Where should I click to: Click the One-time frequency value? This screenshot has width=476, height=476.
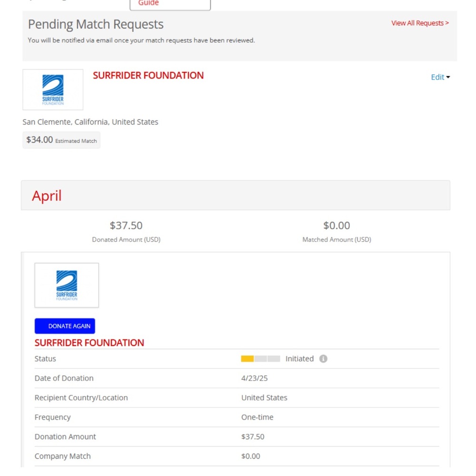pos(257,417)
